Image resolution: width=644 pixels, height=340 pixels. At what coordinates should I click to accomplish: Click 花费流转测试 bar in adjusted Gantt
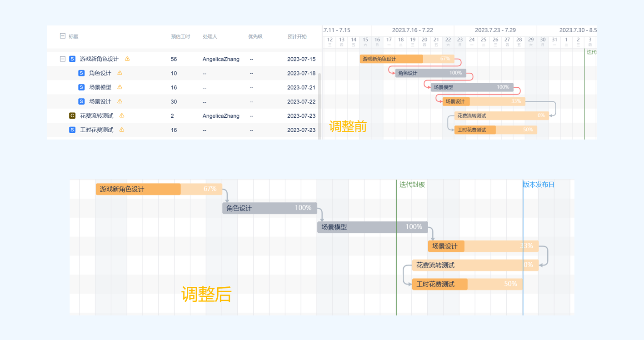coord(475,265)
